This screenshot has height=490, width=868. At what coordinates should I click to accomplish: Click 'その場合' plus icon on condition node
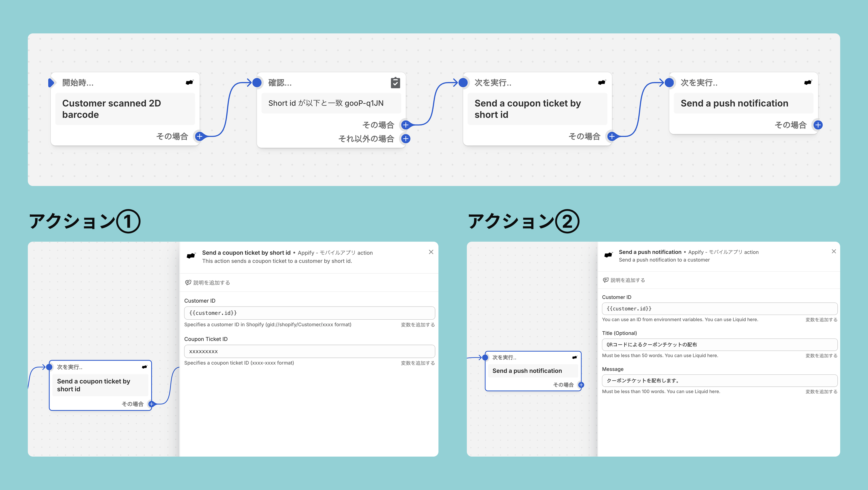(x=406, y=125)
